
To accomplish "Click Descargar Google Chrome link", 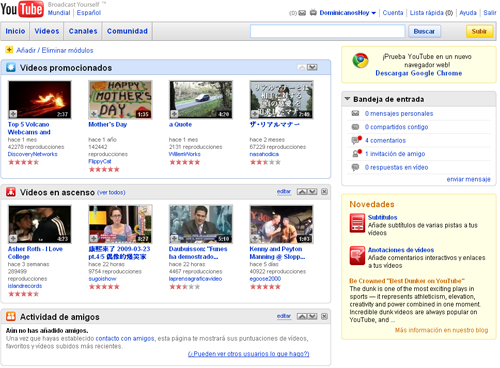I will (x=419, y=73).
